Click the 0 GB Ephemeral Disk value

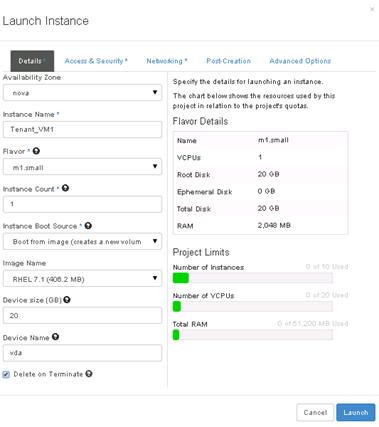coord(266,191)
